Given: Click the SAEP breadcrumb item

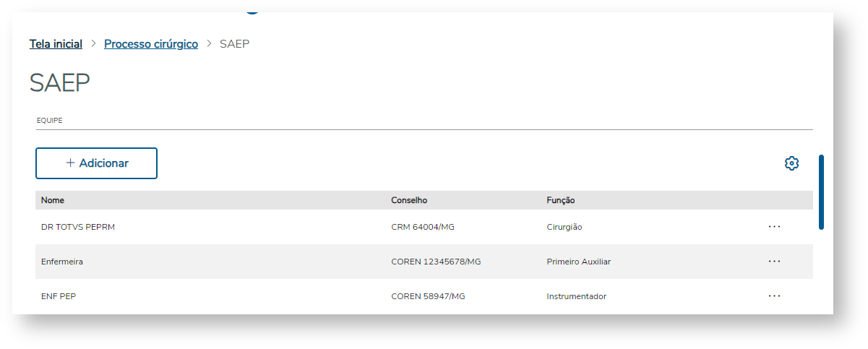Looking at the screenshot, I should point(234,44).
